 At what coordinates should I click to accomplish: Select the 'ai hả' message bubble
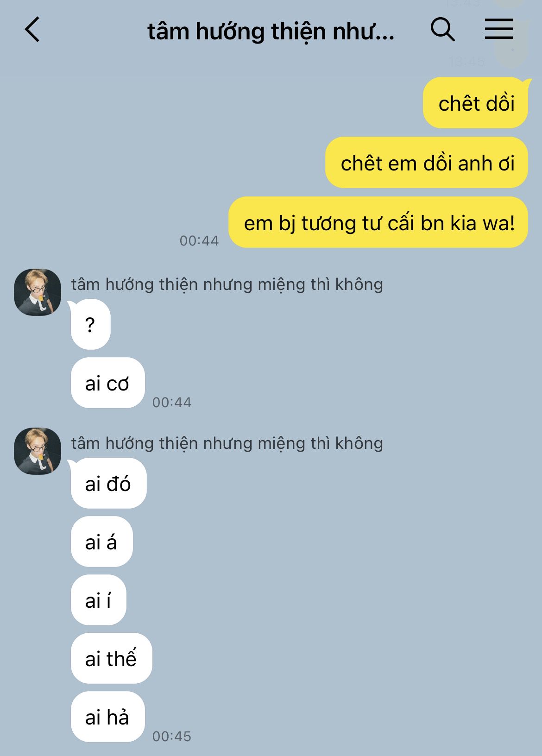[107, 717]
